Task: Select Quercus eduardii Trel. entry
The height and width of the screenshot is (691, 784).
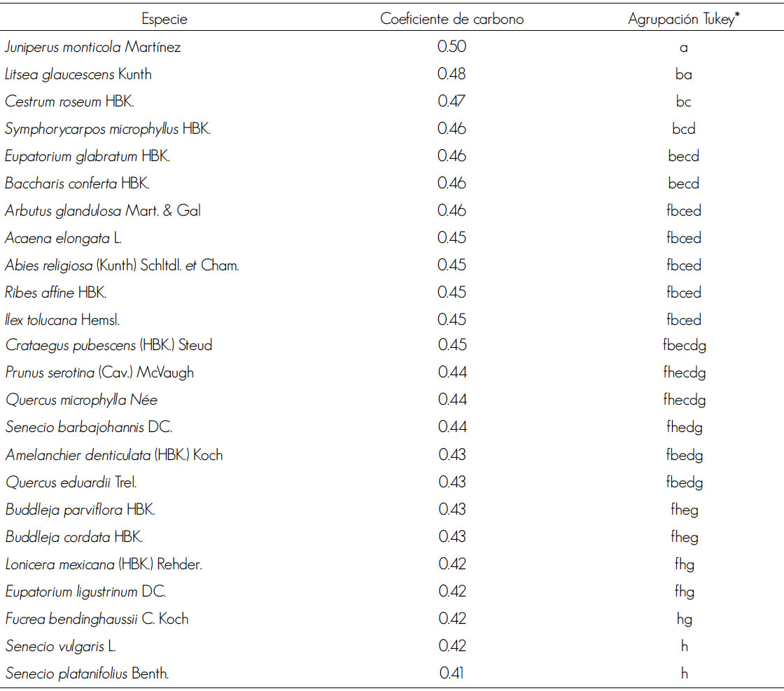Action: pos(71,482)
